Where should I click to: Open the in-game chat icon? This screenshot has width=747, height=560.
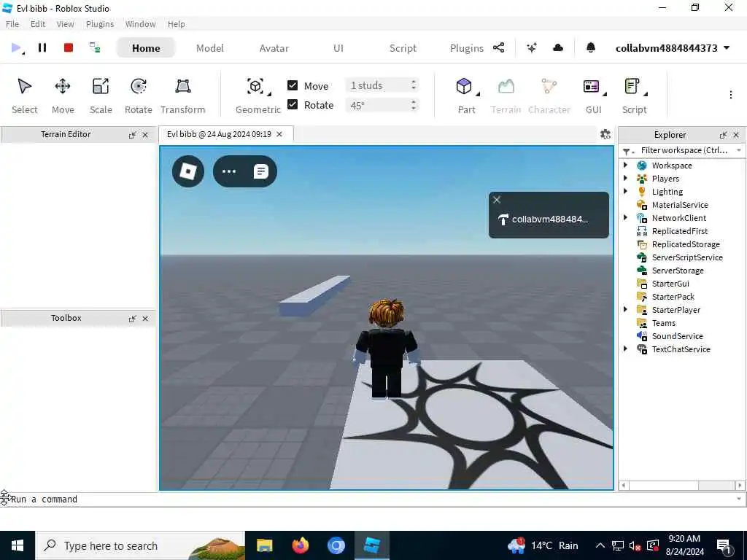coord(261,171)
